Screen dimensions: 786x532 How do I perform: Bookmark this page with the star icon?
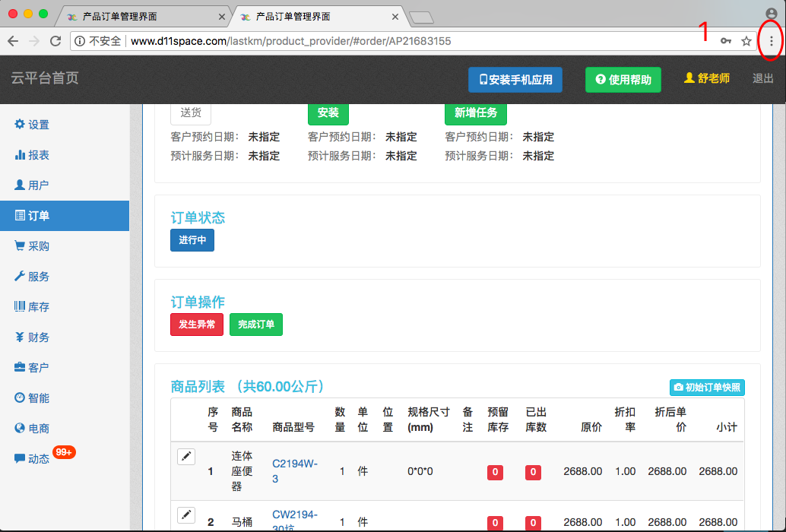(x=746, y=41)
